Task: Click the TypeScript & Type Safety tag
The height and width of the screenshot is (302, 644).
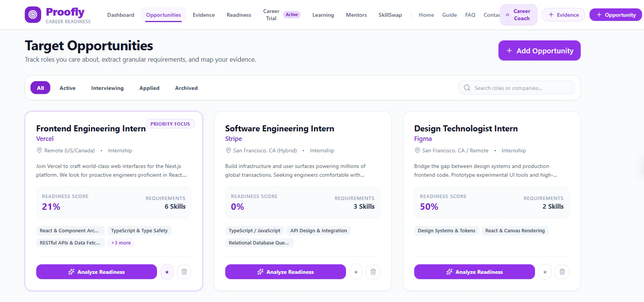Action: tap(139, 230)
